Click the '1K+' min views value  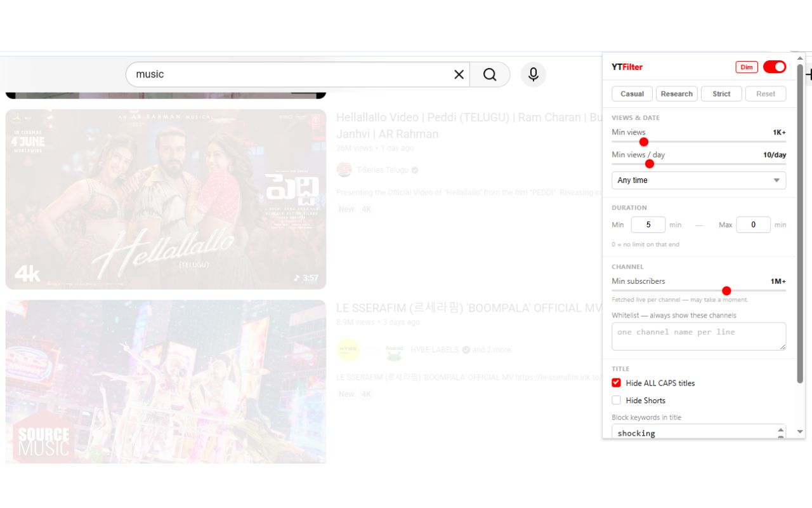[779, 132]
